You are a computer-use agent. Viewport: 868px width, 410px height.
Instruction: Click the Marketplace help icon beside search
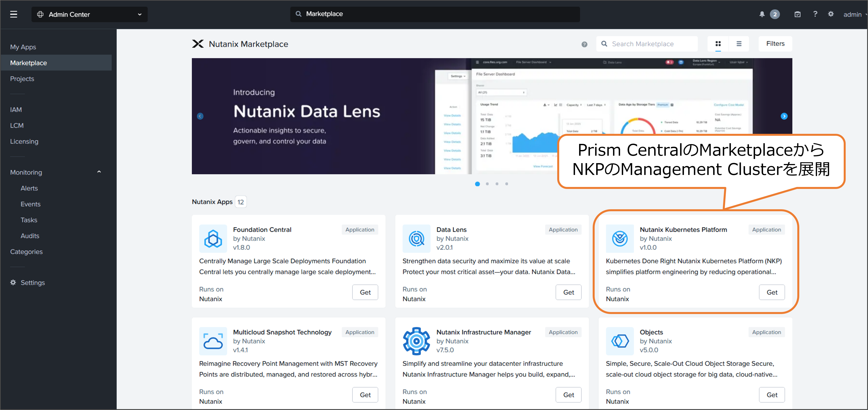584,44
